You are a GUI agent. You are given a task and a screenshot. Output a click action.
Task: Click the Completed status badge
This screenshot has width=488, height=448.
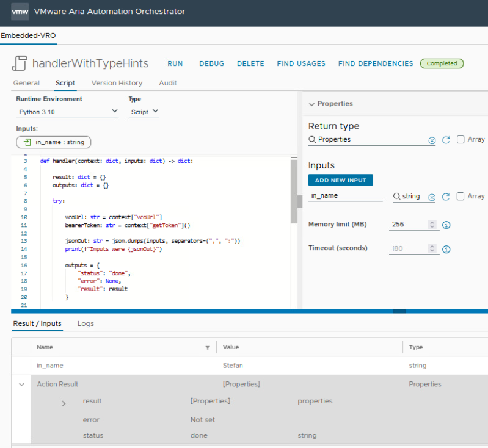point(442,63)
